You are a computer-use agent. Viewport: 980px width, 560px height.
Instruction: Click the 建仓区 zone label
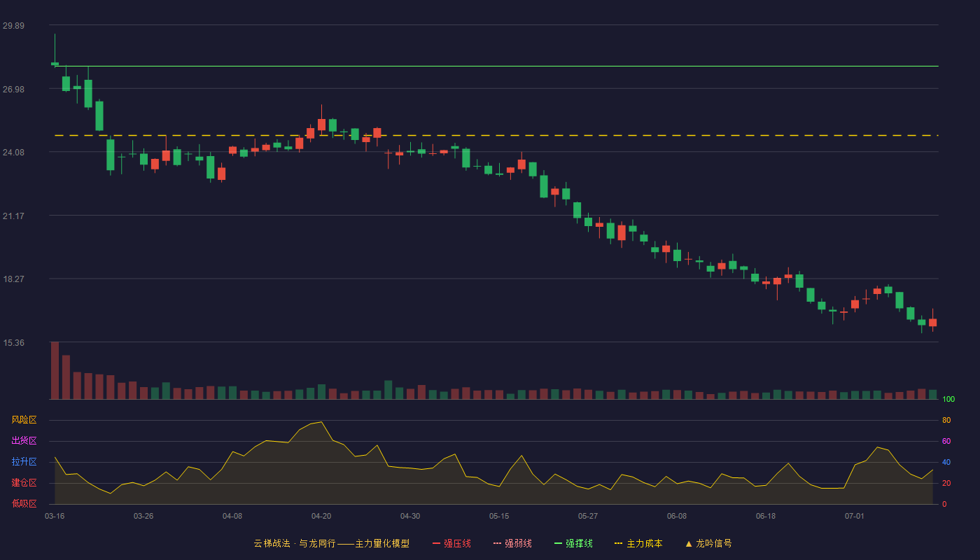click(24, 483)
